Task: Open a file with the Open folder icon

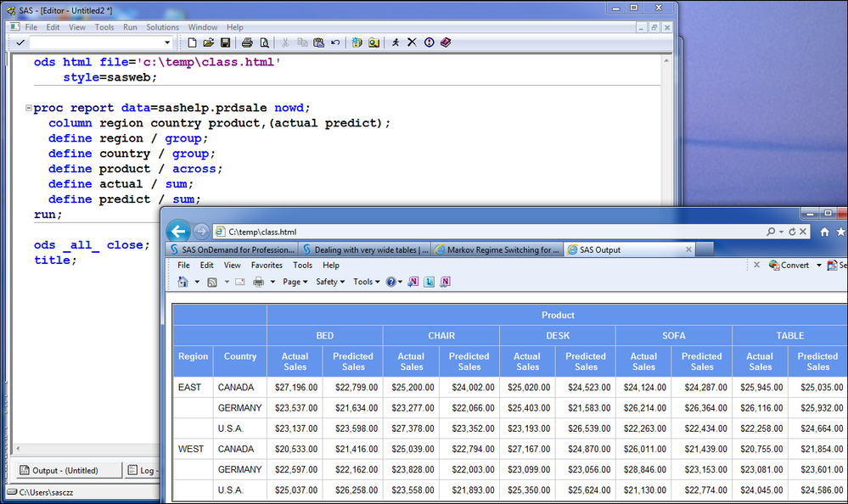Action: [x=208, y=42]
